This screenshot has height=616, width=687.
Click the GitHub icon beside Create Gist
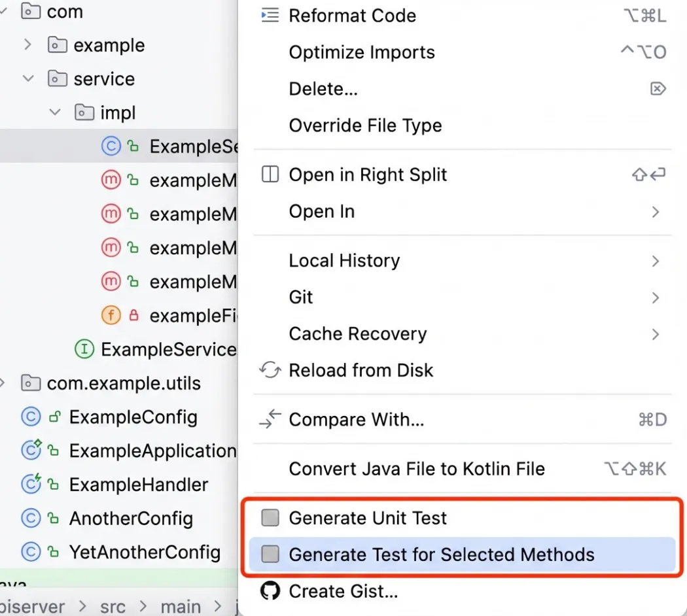[270, 591]
